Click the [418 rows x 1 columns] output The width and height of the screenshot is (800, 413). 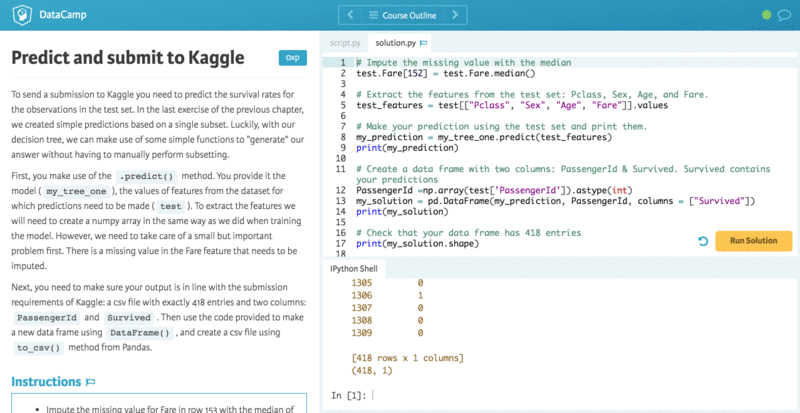point(407,358)
